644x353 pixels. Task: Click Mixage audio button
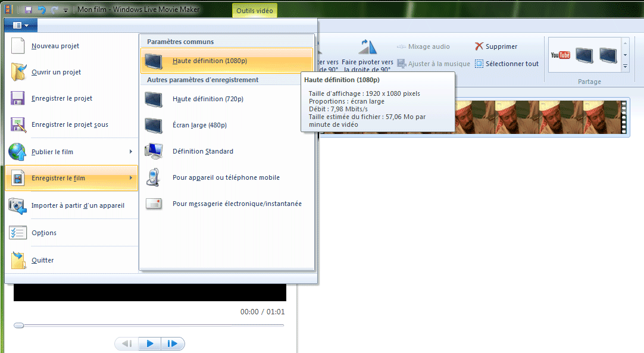pyautogui.click(x=423, y=46)
